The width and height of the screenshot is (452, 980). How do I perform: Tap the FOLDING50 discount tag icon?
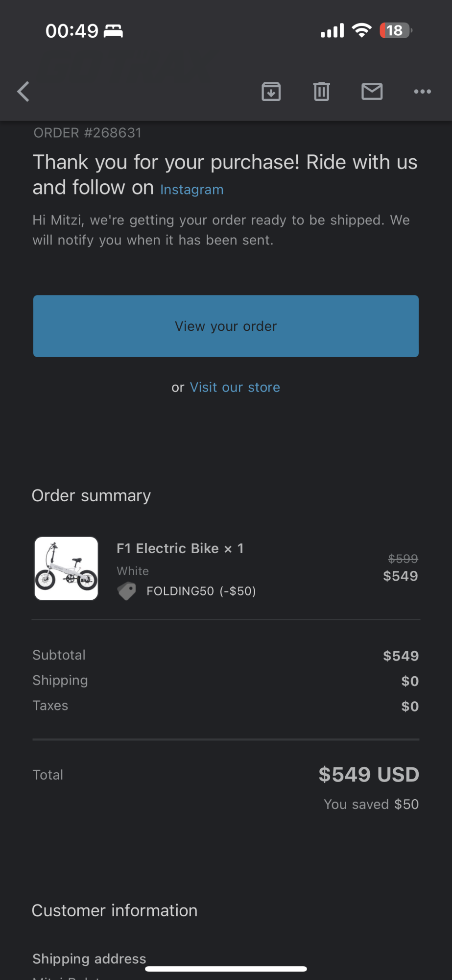click(127, 591)
